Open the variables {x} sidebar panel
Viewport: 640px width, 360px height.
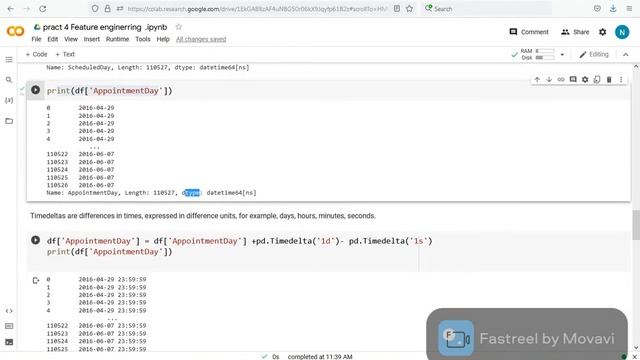tap(9, 100)
